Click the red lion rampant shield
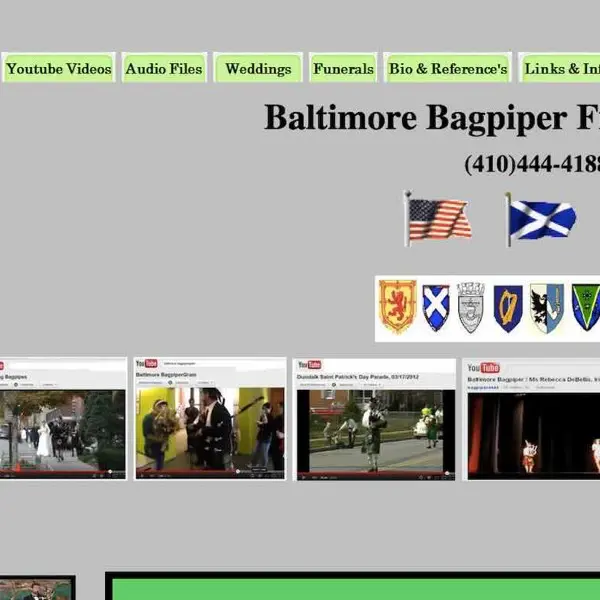Screen dimensions: 600x600 398,307
